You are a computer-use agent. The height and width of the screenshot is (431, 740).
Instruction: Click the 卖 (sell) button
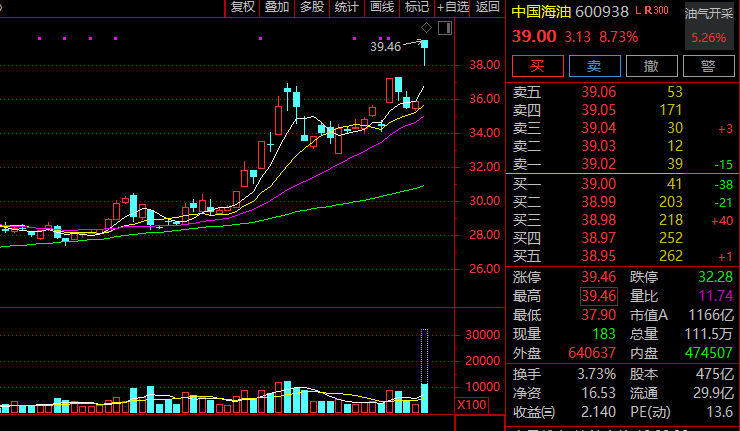pyautogui.click(x=594, y=66)
